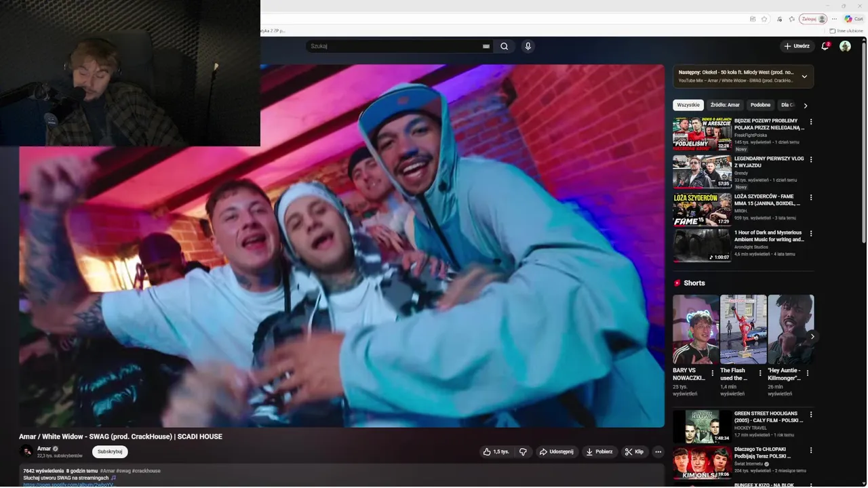Click the #swag hashtag
This screenshot has width=868, height=488.
pyautogui.click(x=123, y=470)
